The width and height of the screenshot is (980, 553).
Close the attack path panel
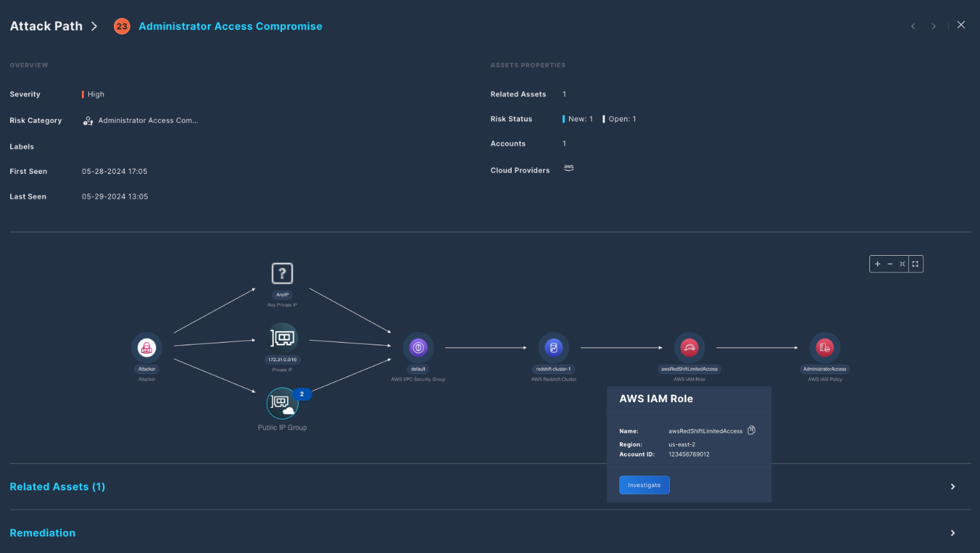961,25
